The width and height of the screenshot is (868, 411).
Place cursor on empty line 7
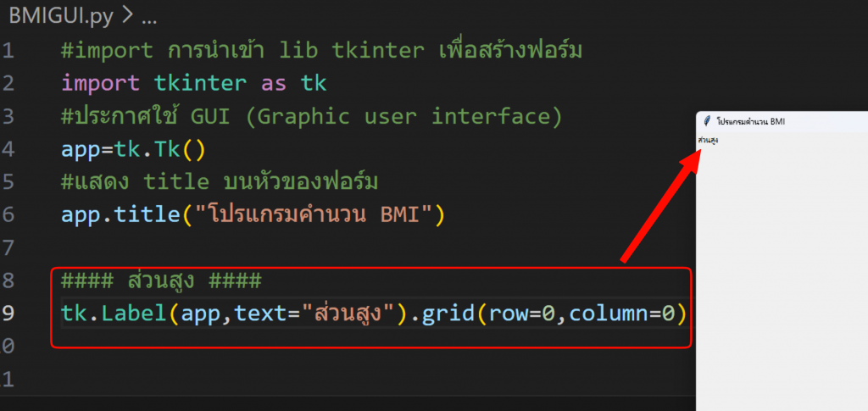pos(254,247)
